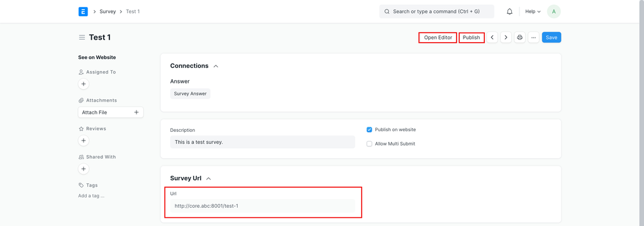This screenshot has width=644, height=226.
Task: Open the notifications bell
Action: (509, 11)
